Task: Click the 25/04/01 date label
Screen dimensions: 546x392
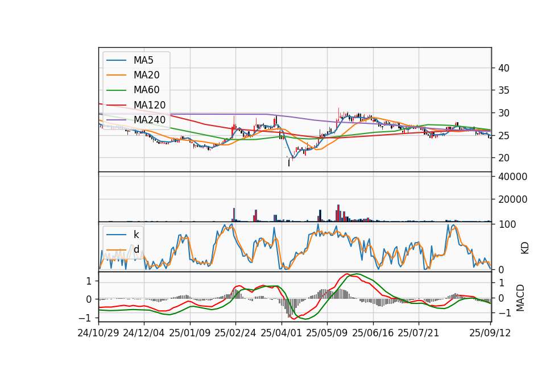Action: coord(281,333)
